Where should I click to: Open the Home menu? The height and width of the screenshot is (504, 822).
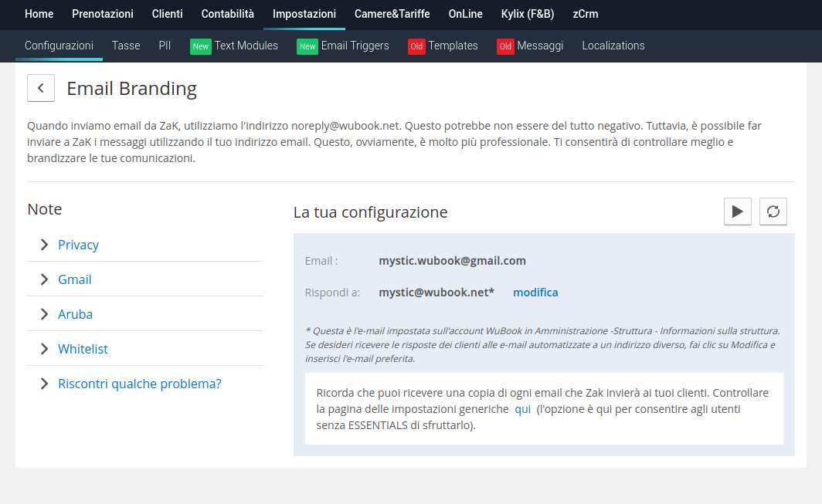[x=39, y=14]
